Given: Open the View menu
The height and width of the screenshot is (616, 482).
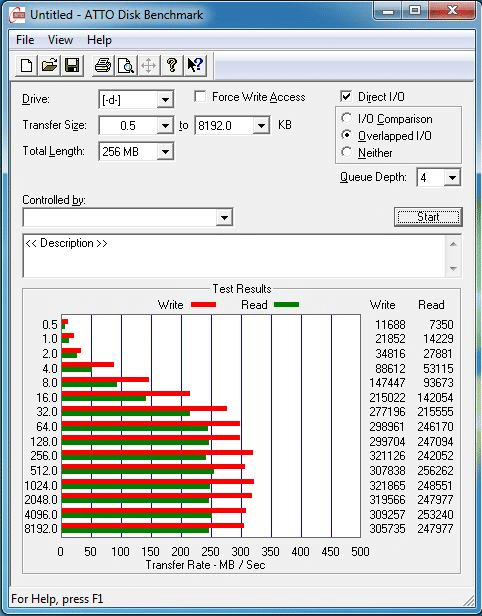Looking at the screenshot, I should 60,40.
